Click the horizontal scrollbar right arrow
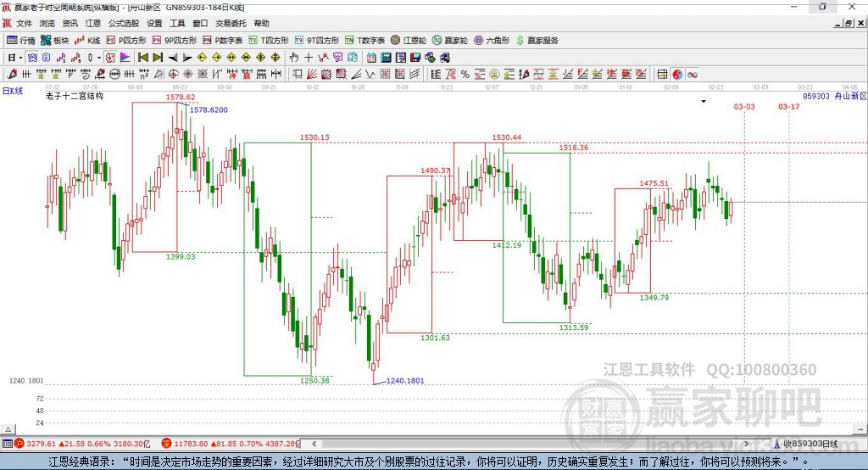Screen dimensions: 868x470 [746, 444]
